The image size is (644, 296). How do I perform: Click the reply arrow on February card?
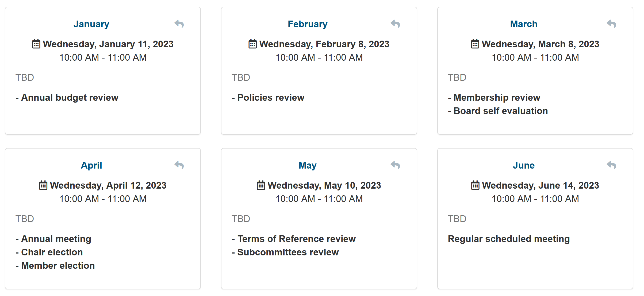395,24
